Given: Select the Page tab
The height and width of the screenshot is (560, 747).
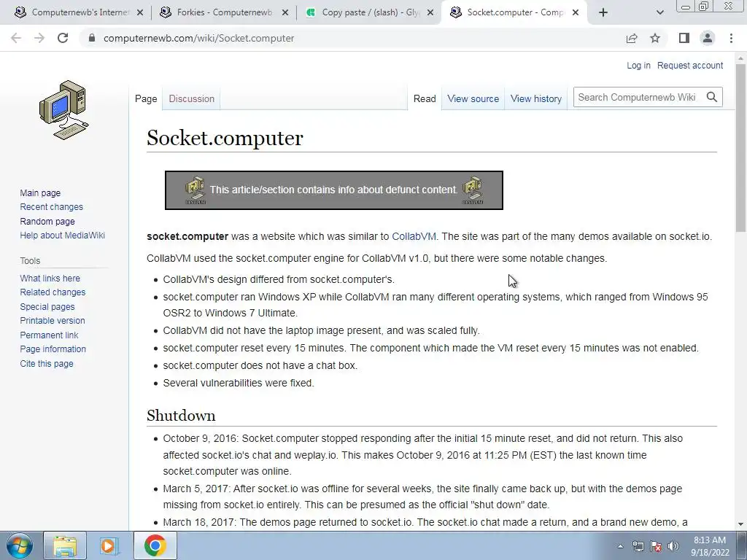Looking at the screenshot, I should tap(146, 98).
